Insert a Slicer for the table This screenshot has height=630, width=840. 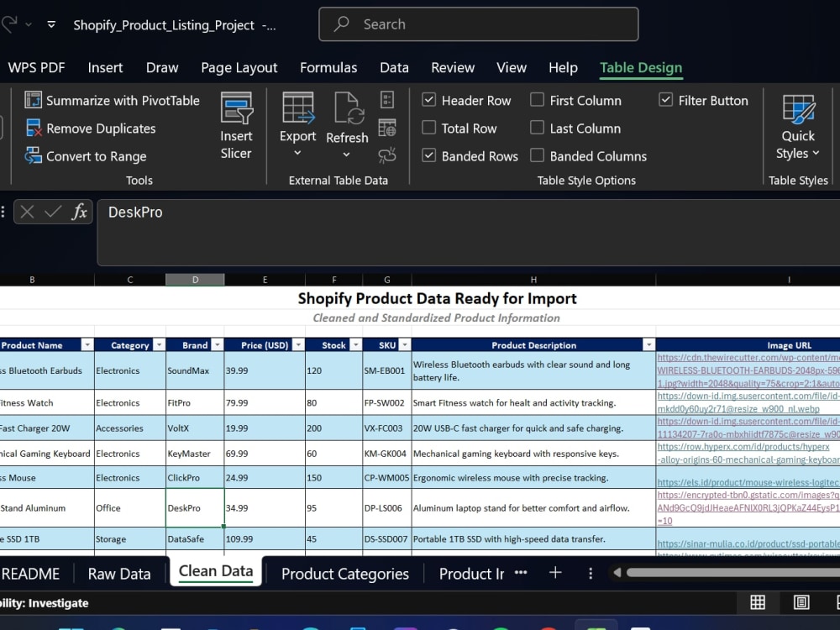(x=236, y=126)
